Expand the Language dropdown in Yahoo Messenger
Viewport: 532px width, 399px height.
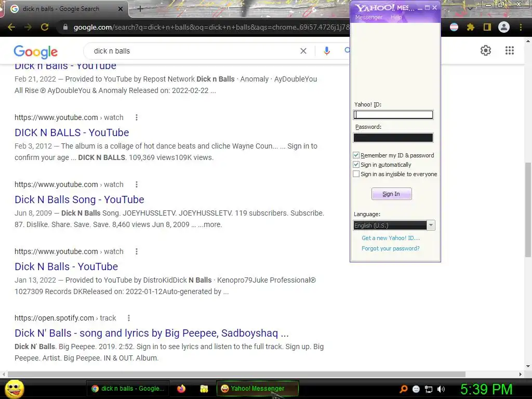point(431,225)
